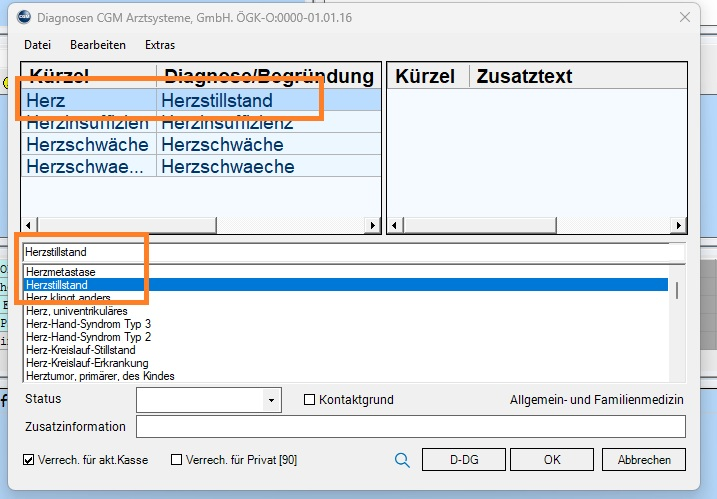Click into the Zusatzinformation text field
717x499 pixels.
click(x=410, y=427)
